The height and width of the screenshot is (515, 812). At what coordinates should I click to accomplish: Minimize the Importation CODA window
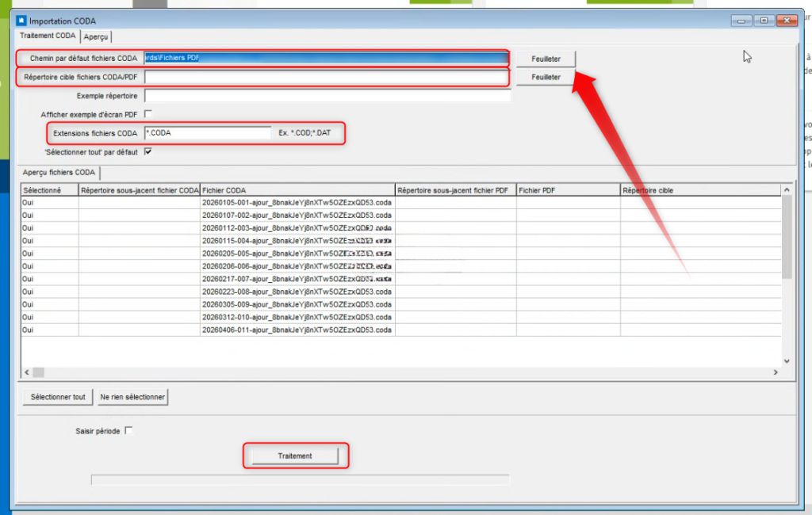[x=743, y=21]
